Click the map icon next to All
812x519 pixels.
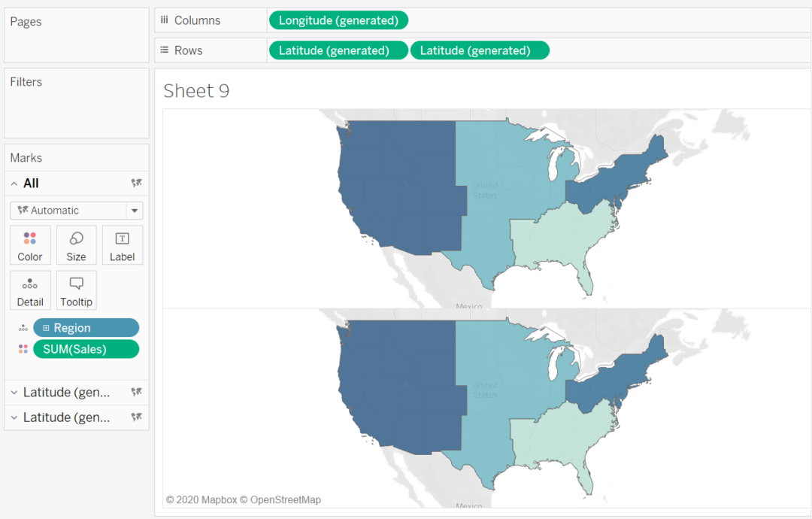pyautogui.click(x=137, y=183)
